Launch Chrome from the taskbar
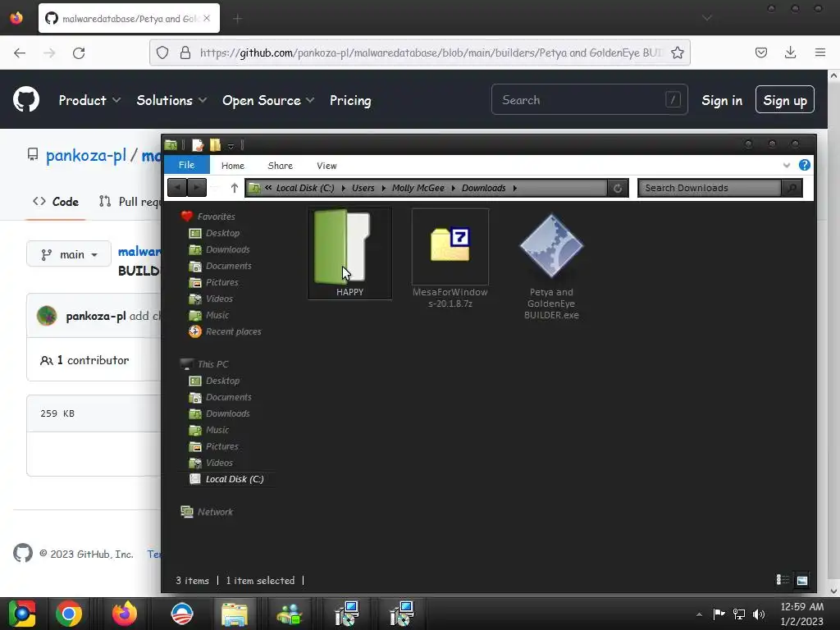Screen dimensions: 840x630 coord(69,614)
